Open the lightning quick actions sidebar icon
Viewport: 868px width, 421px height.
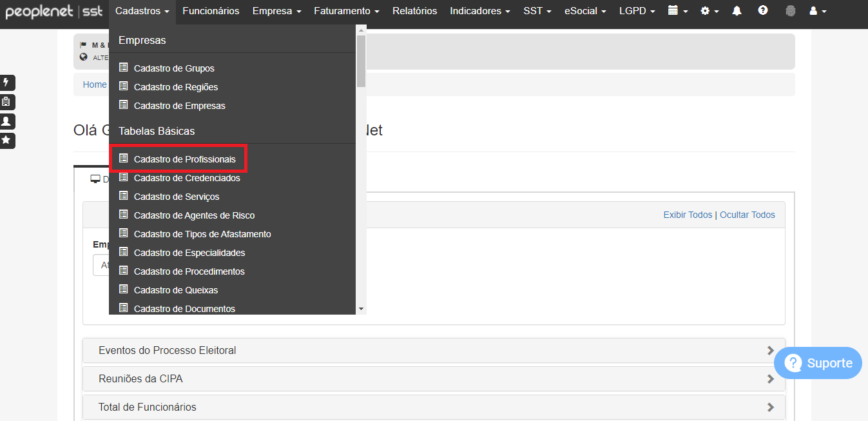[8, 83]
